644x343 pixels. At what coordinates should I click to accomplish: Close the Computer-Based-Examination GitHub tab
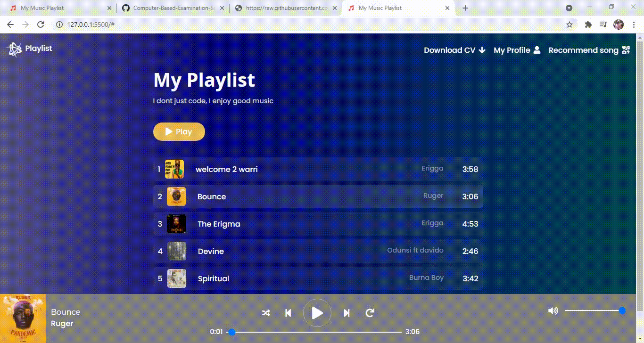tap(222, 8)
